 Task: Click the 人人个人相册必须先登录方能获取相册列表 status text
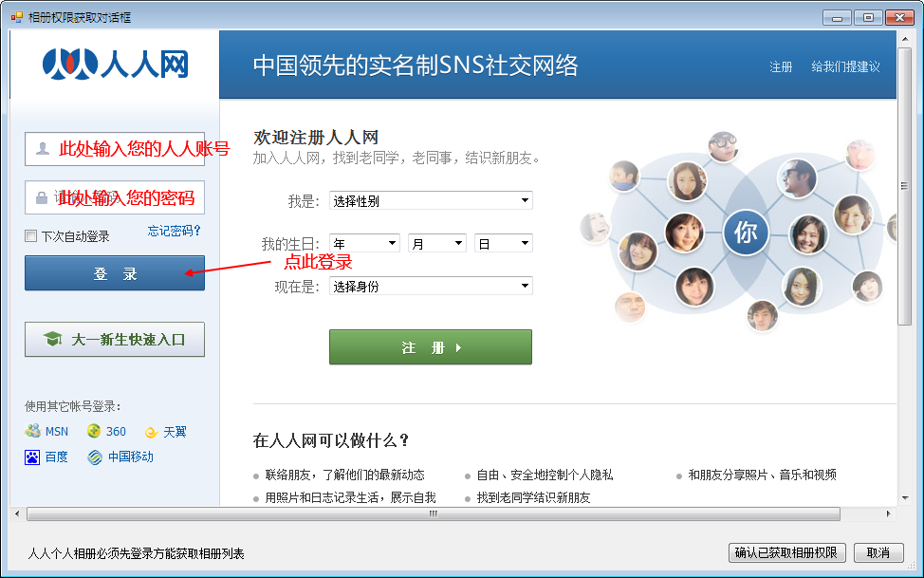point(136,553)
